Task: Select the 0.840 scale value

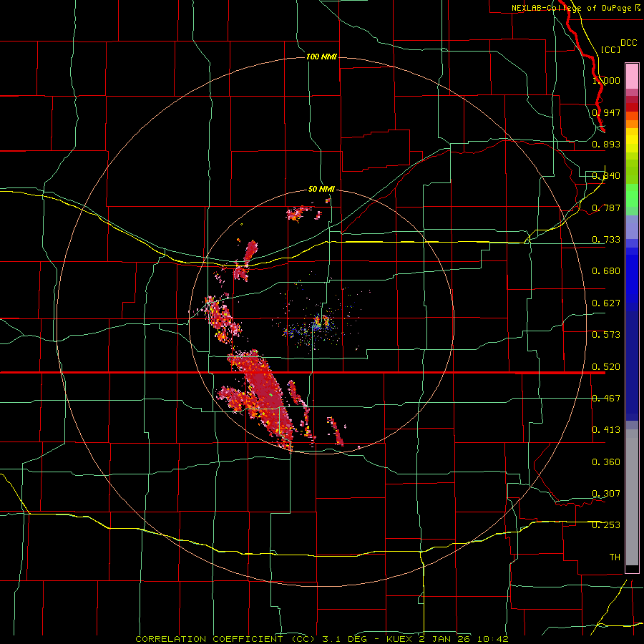Action: 606,176
